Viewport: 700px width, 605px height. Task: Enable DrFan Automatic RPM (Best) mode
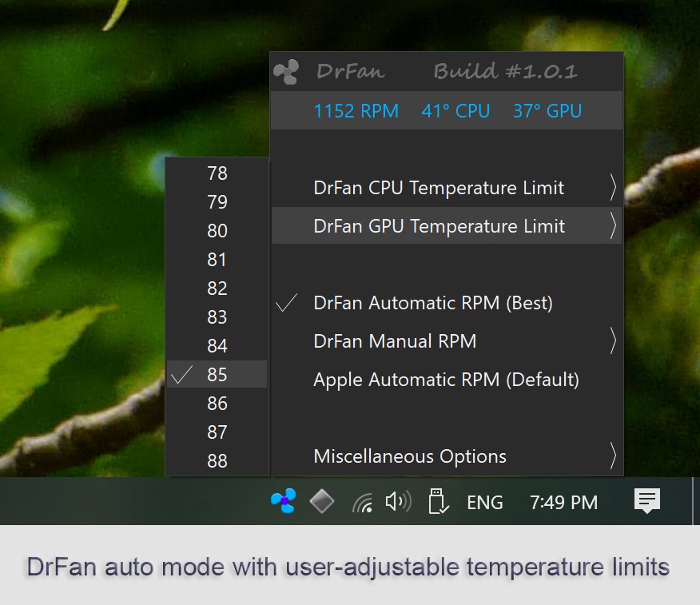(x=447, y=303)
